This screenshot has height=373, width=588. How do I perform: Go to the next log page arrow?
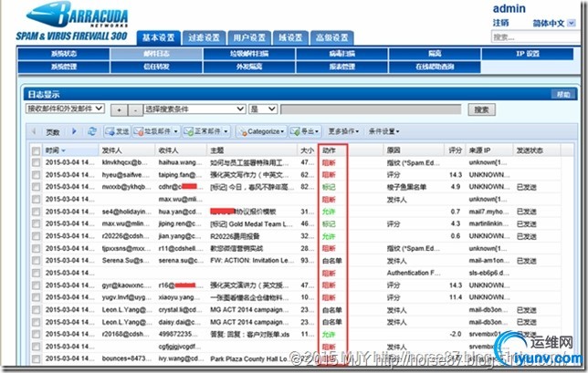[74, 131]
